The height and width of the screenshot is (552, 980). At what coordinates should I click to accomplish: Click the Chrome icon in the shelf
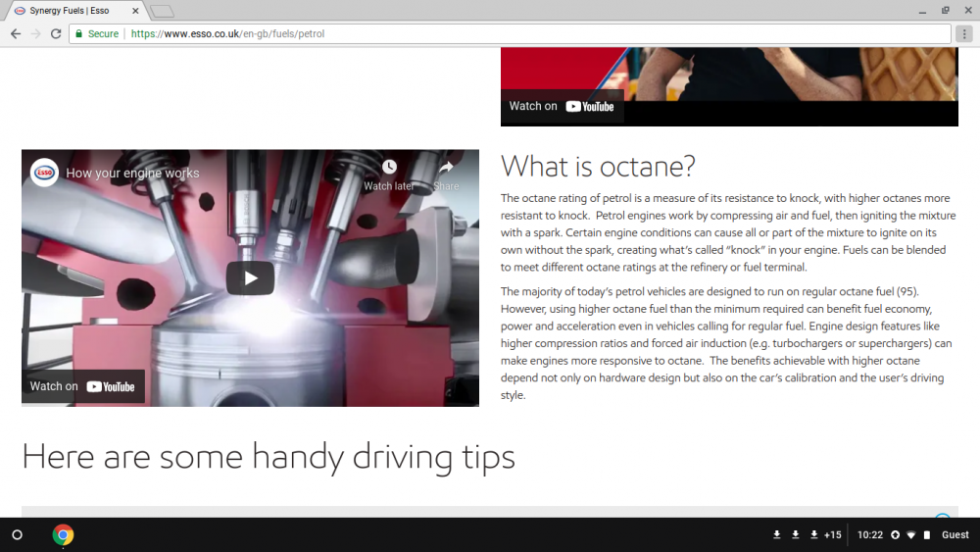click(x=63, y=535)
